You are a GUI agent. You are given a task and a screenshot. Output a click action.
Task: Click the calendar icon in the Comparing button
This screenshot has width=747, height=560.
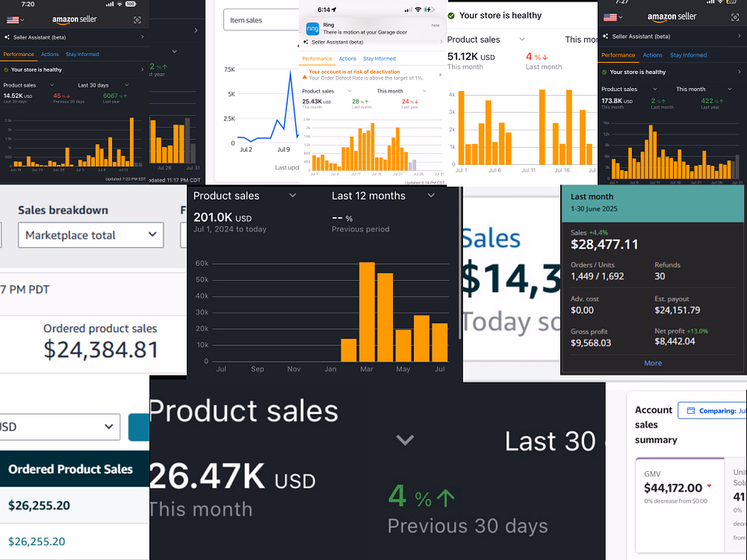click(691, 411)
